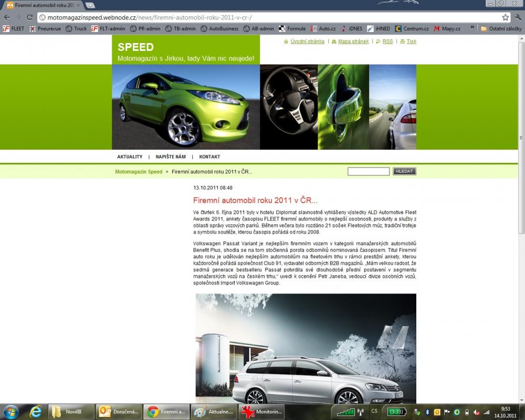Image resolution: width=525 pixels, height=420 pixels.
Task: Bookmark this page with the star icon
Action: (505, 17)
